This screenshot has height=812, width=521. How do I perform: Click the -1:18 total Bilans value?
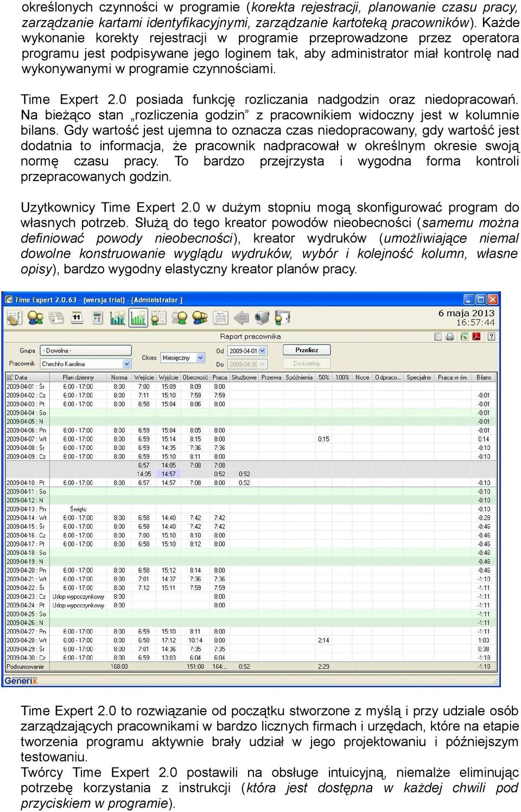coord(484,667)
